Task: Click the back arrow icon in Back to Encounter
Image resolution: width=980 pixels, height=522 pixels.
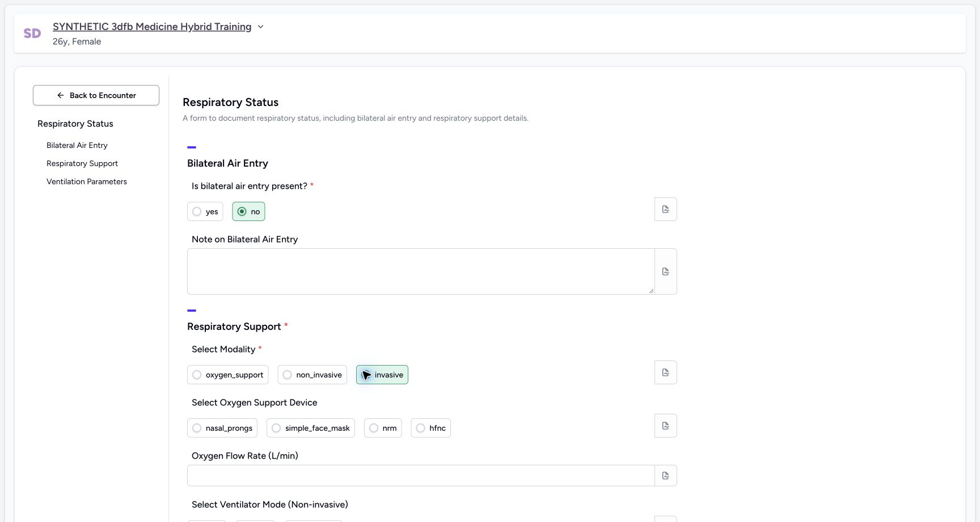Action: coord(61,95)
